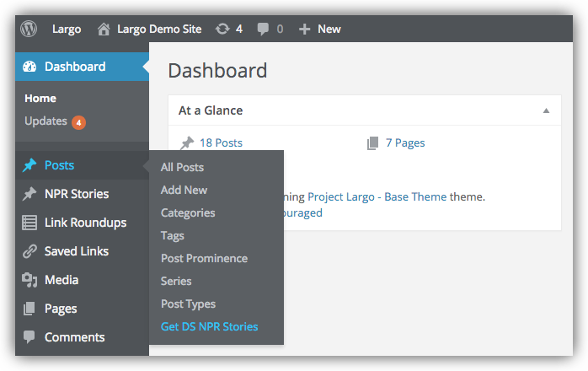Select Categories from Posts submenu
The image size is (588, 371).
pyautogui.click(x=188, y=213)
